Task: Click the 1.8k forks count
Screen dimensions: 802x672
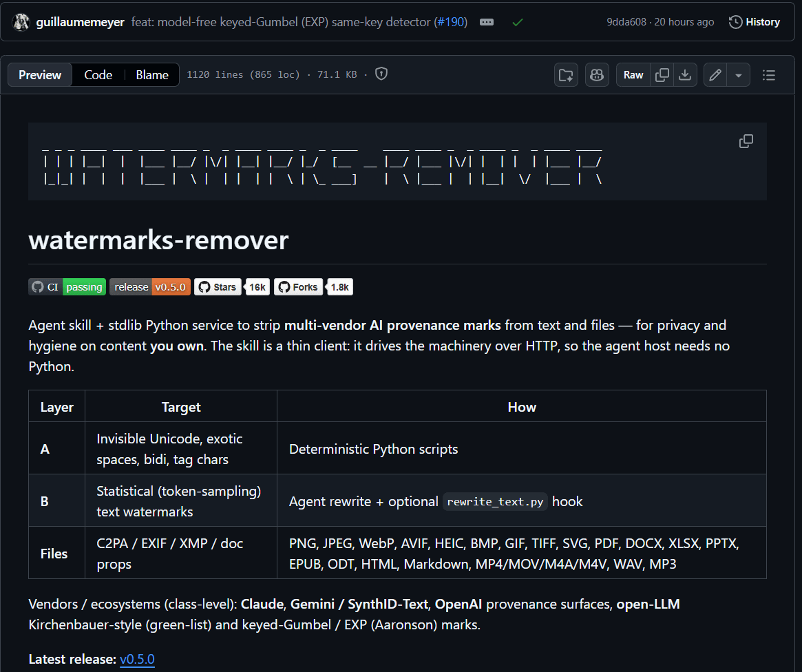Action: tap(339, 287)
